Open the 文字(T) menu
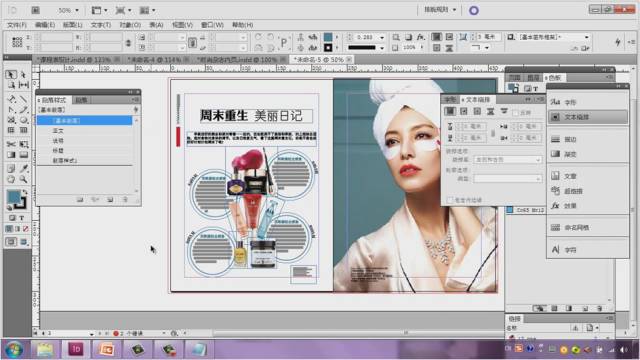Image resolution: width=640 pixels, height=360 pixels. pyautogui.click(x=100, y=25)
